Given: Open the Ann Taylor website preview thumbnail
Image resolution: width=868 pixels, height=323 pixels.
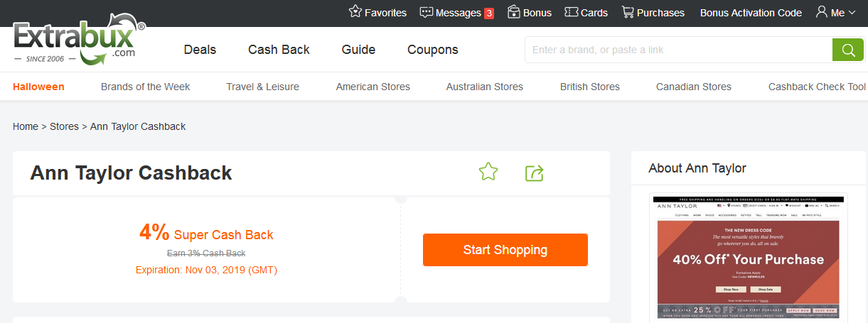Looking at the screenshot, I should click(x=749, y=257).
